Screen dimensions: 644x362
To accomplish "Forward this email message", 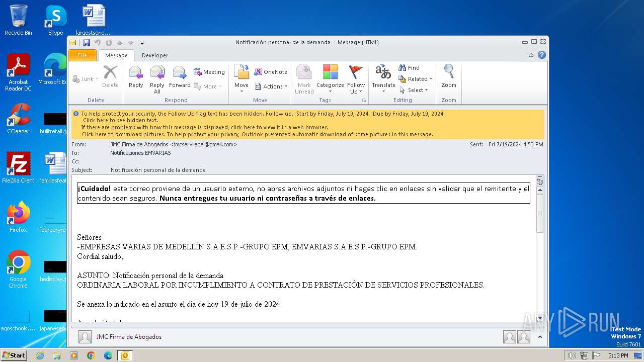I will [180, 77].
